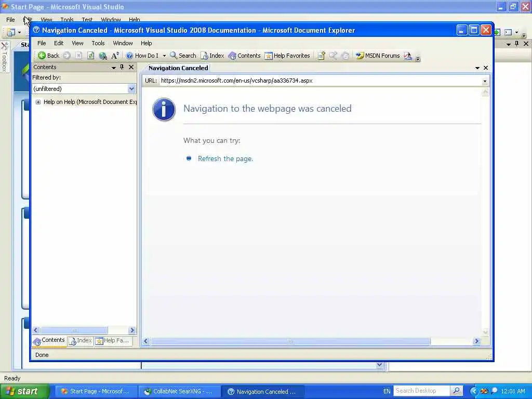Close the Contents panel
This screenshot has width=532, height=399.
click(x=131, y=67)
